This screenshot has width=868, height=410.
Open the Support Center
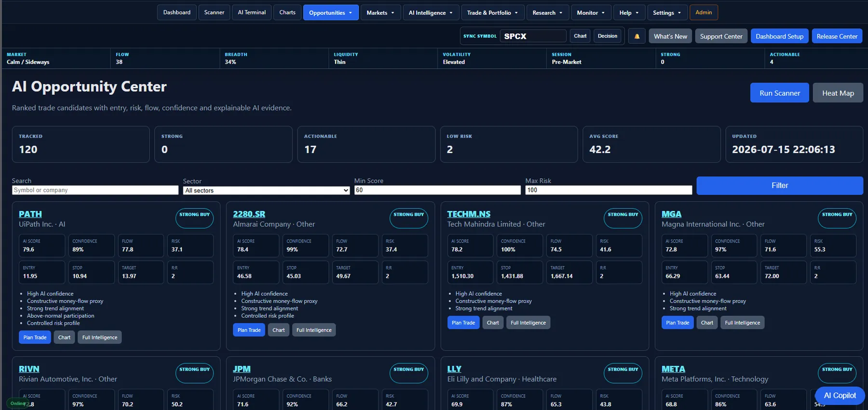pos(721,36)
